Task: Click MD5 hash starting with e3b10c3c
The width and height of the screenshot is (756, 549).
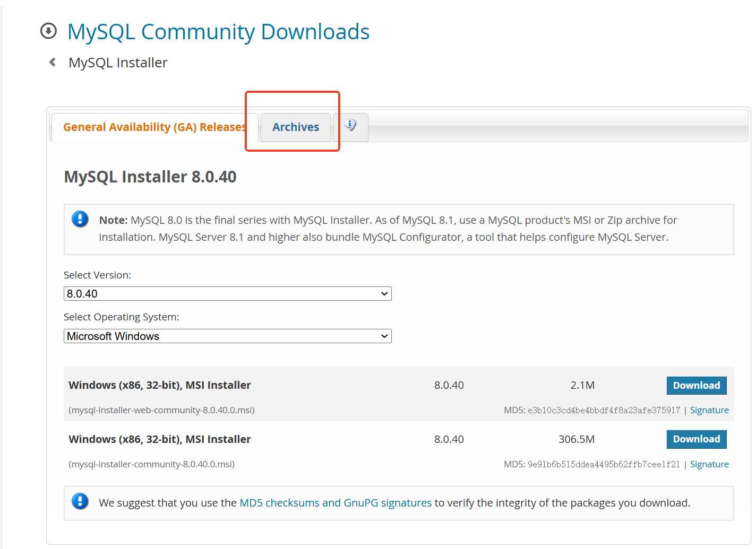Action: click(604, 410)
